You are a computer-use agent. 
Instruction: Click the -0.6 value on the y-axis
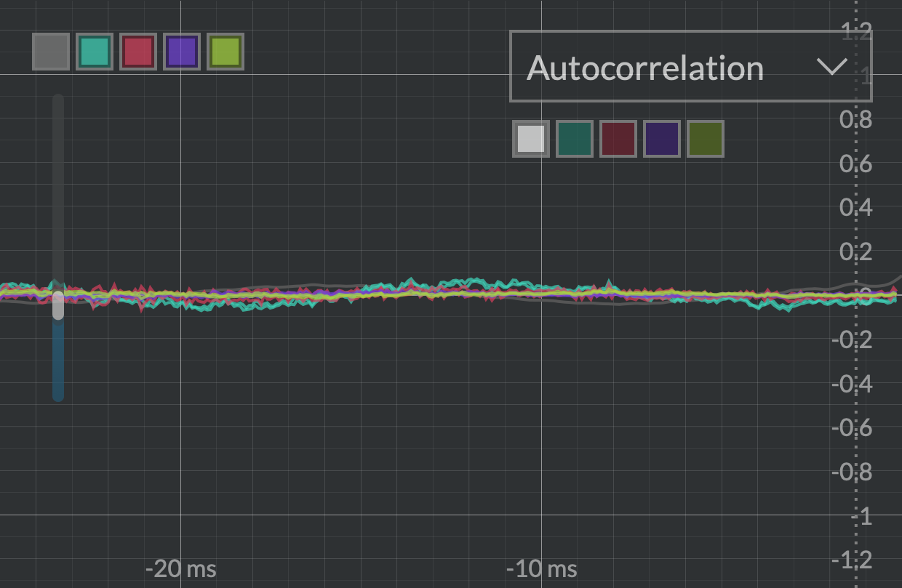(x=853, y=427)
